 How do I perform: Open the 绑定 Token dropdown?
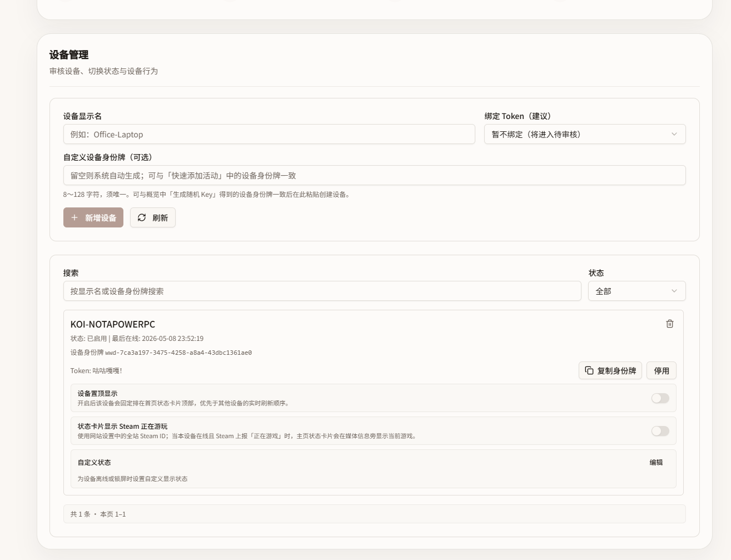tap(585, 134)
